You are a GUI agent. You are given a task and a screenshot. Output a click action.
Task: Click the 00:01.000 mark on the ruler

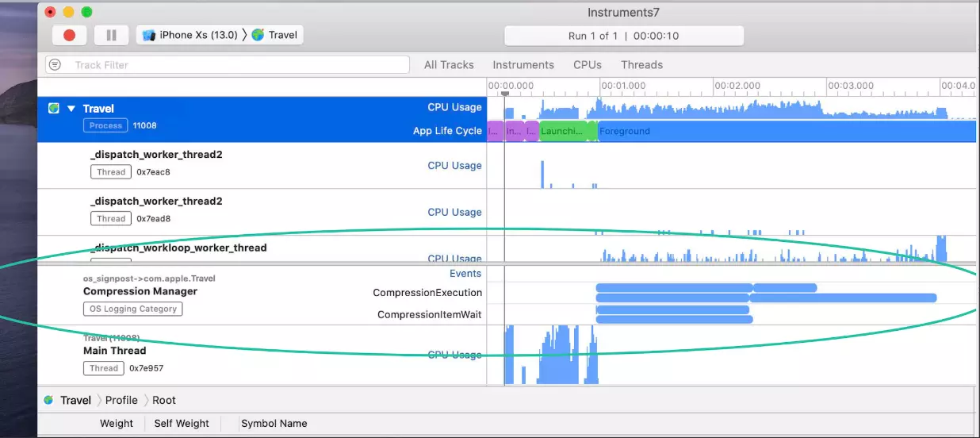tap(624, 86)
